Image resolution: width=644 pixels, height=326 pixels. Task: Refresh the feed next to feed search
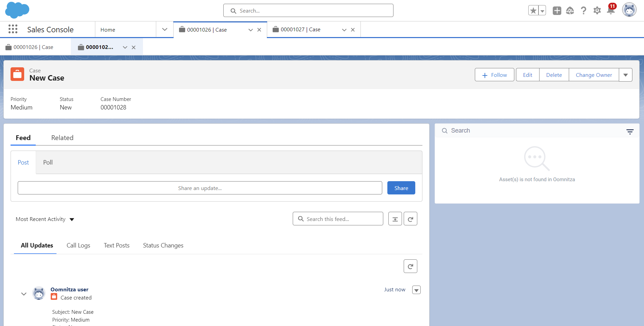(410, 219)
